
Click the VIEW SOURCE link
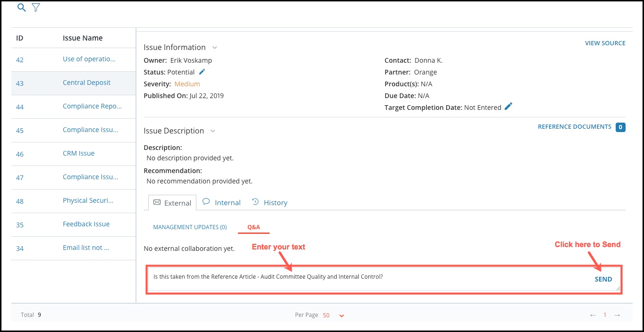point(605,43)
